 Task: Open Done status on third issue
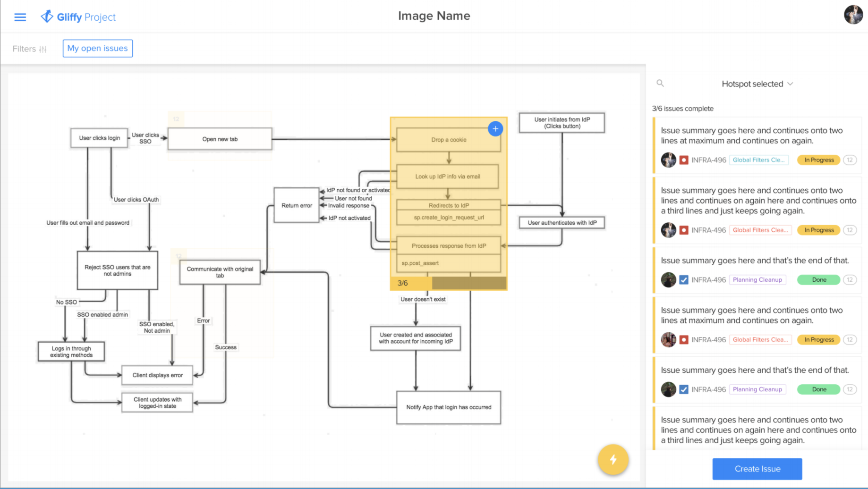click(x=819, y=279)
